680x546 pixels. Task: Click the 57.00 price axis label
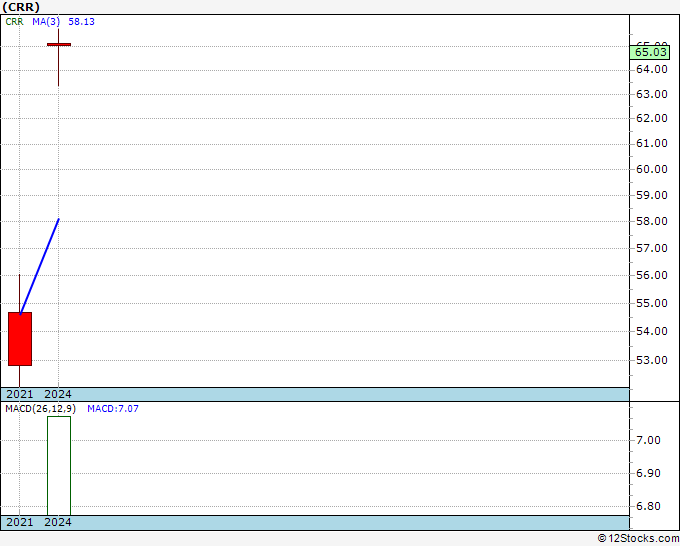tap(651, 248)
